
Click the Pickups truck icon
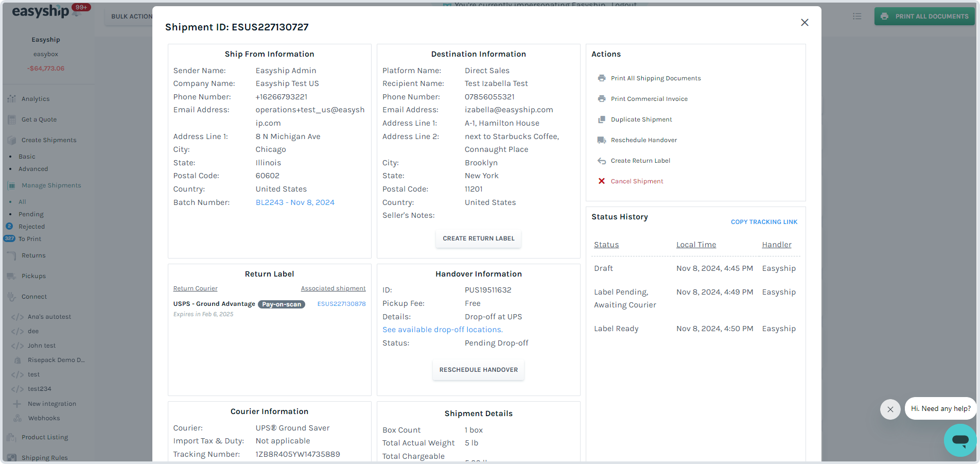pyautogui.click(x=12, y=276)
